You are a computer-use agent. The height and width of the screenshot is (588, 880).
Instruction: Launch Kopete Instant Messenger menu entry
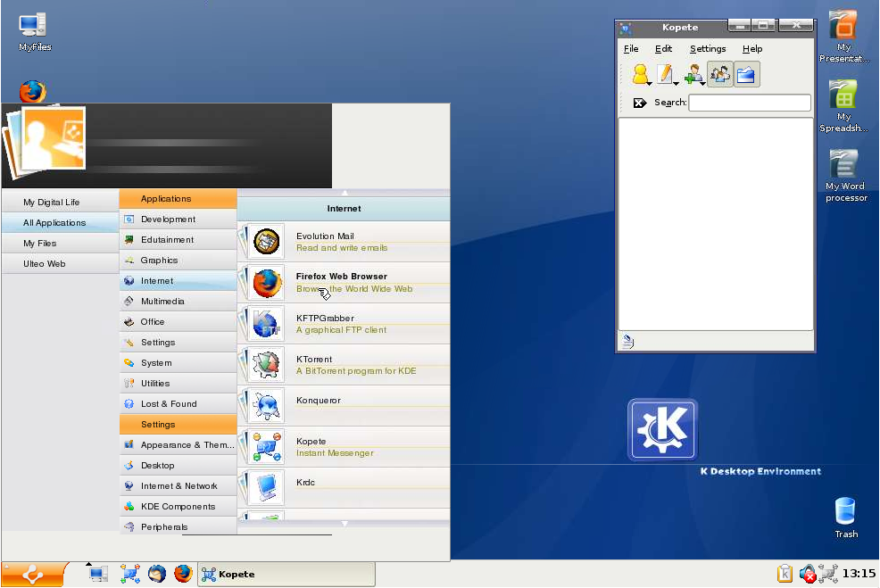[344, 447]
